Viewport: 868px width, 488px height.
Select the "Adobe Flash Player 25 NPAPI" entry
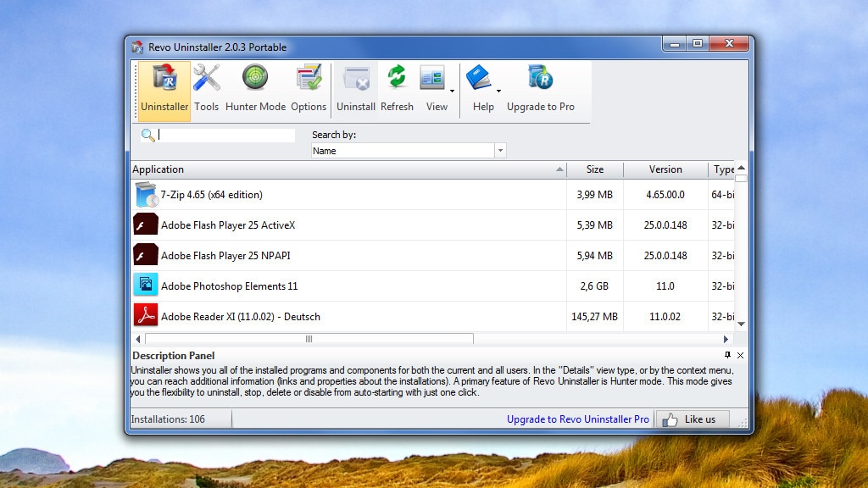pos(225,256)
